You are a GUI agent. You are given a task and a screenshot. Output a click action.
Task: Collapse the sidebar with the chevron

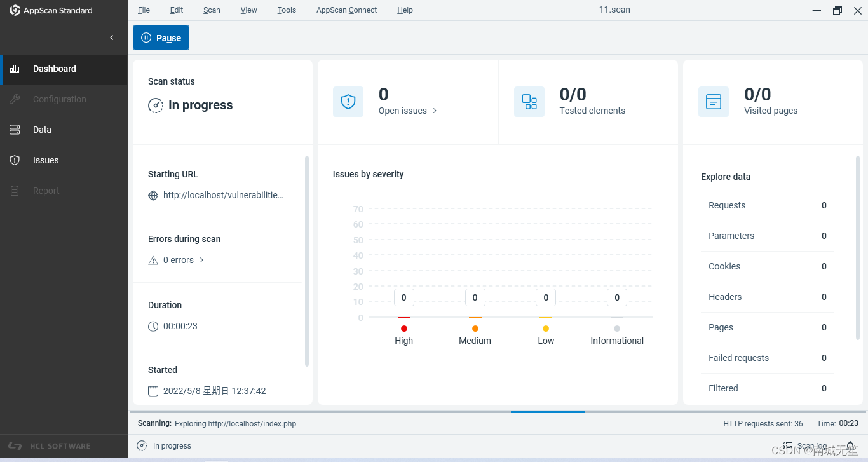coord(112,38)
